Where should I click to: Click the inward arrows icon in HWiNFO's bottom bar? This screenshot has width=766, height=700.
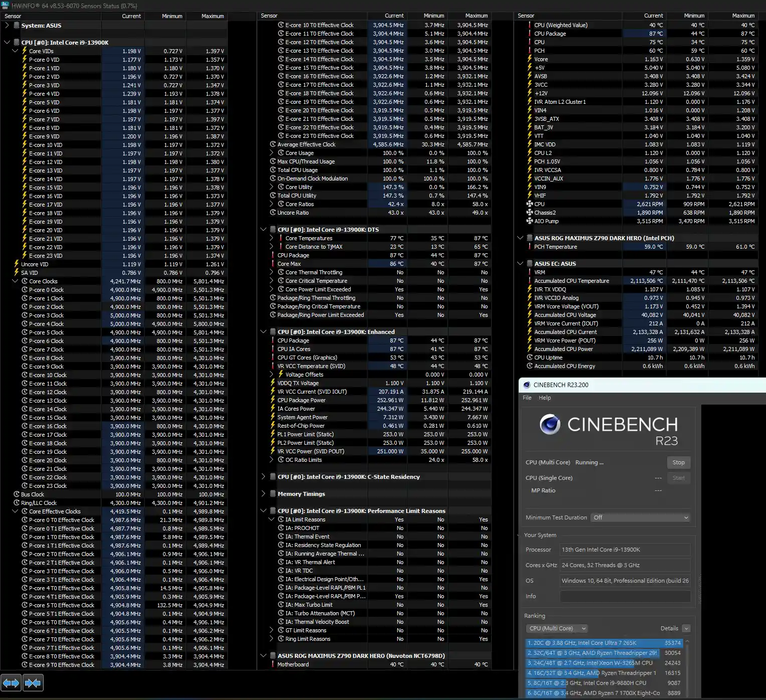(33, 682)
